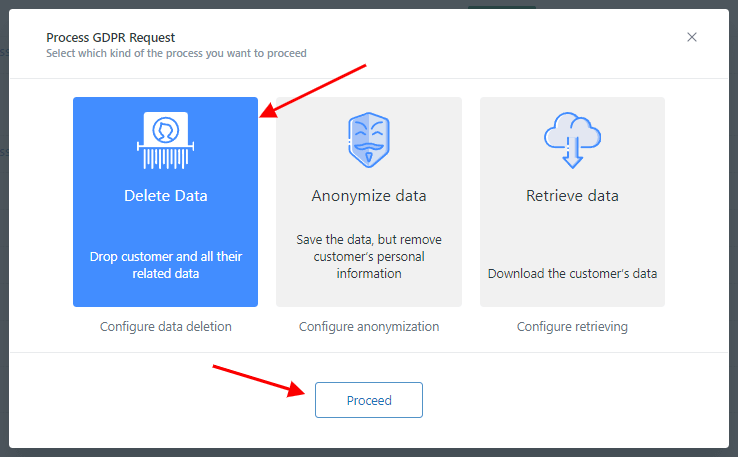This screenshot has width=738, height=457.
Task: Click the Proceed button
Action: (x=369, y=400)
